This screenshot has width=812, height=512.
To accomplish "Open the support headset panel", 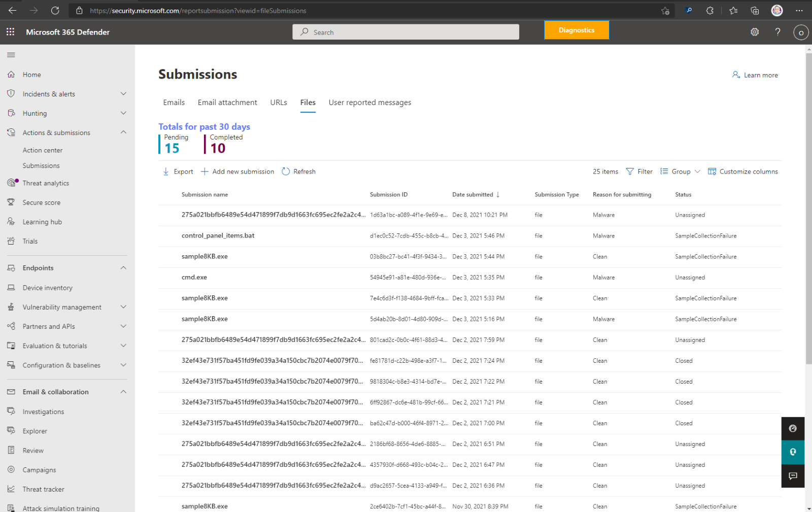I will pos(793,452).
